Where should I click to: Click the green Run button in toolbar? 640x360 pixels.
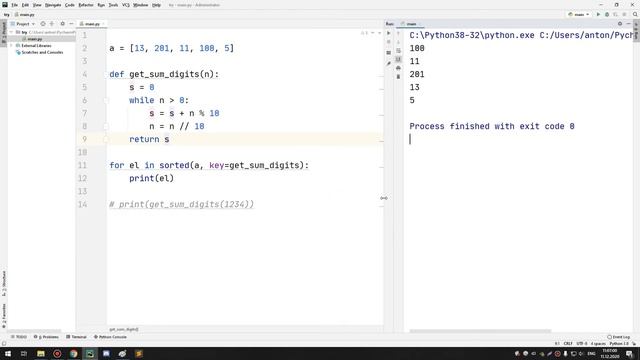598,14
